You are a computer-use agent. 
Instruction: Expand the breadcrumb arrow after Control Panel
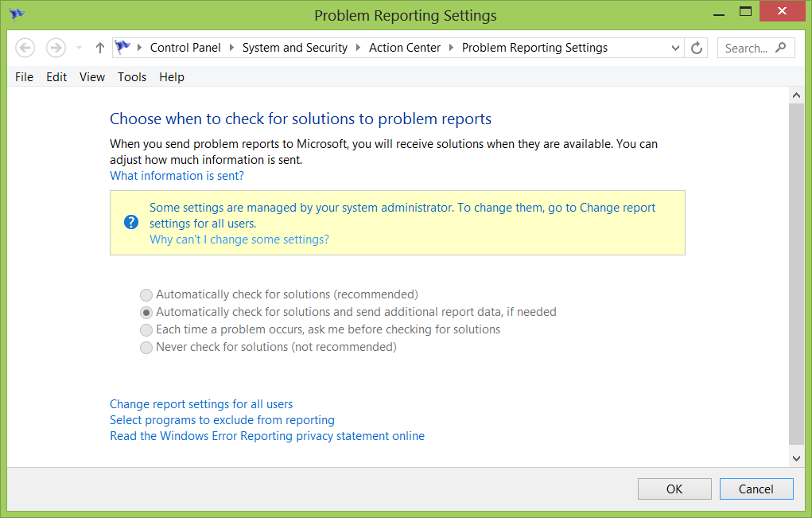point(232,48)
